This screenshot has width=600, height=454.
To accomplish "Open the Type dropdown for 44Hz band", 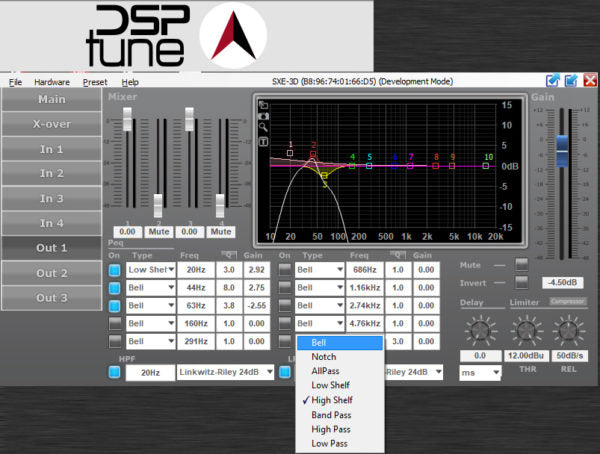I will pos(152,288).
